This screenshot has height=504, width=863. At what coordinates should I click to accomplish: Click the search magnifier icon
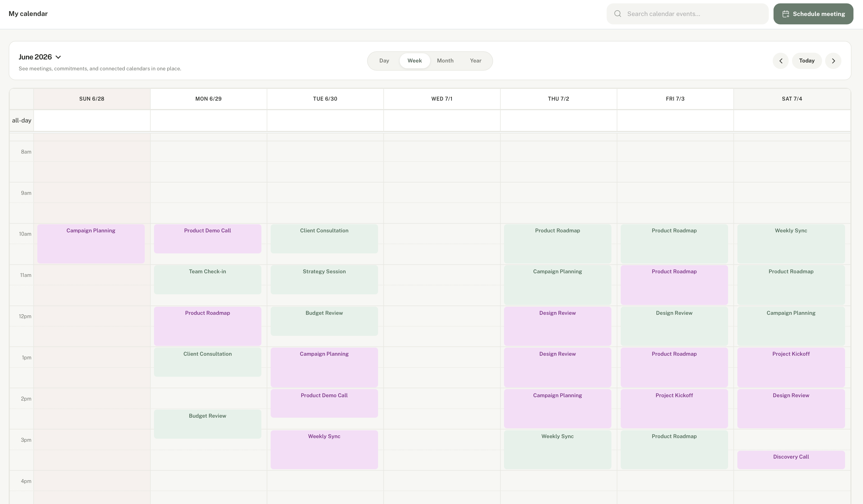point(618,14)
